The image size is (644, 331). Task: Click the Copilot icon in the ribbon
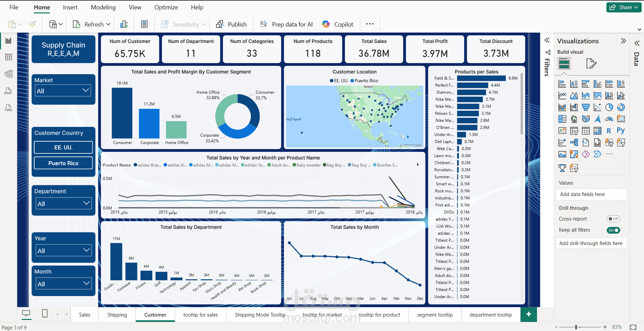point(326,24)
